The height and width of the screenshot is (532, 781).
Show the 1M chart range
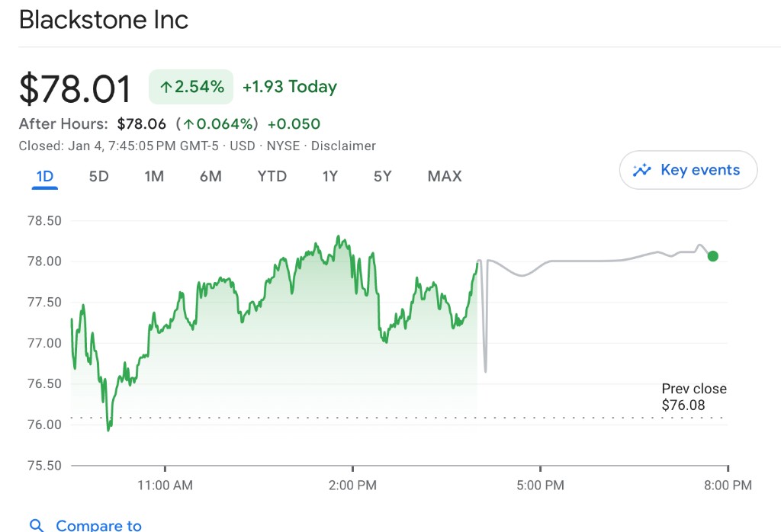[154, 177]
